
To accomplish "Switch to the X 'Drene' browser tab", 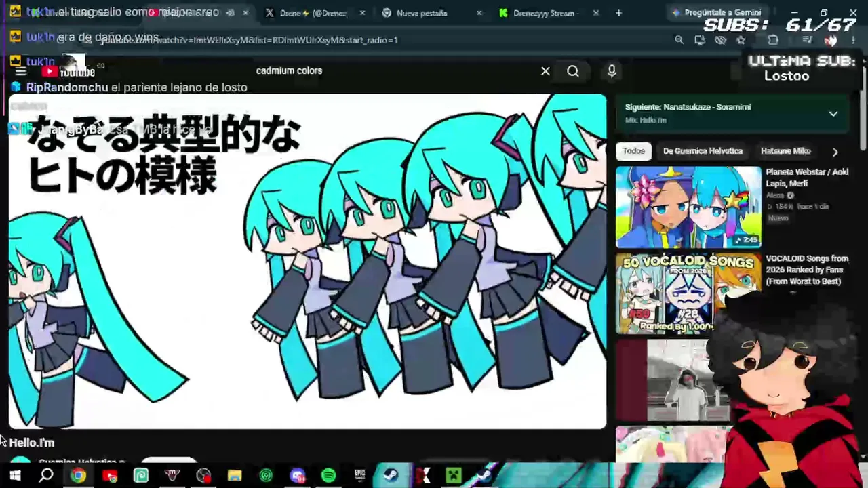I will pyautogui.click(x=313, y=13).
